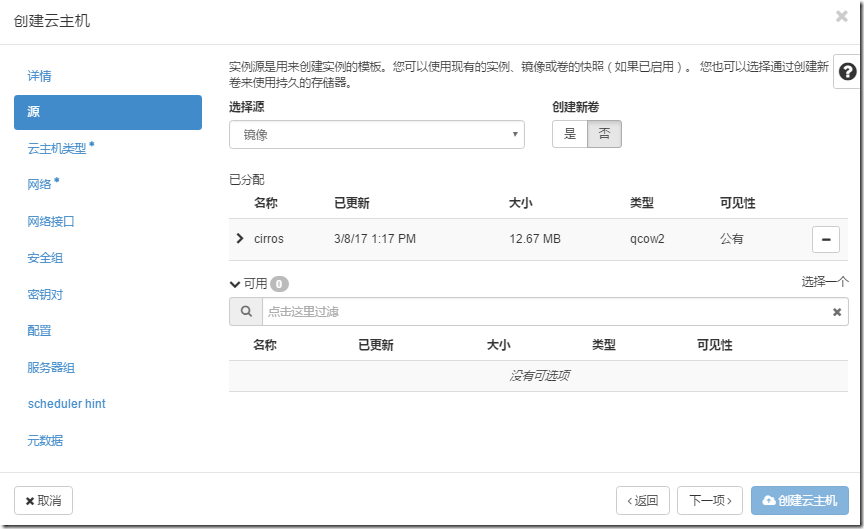Click the 可见性 header in 已分配 table

click(x=737, y=203)
